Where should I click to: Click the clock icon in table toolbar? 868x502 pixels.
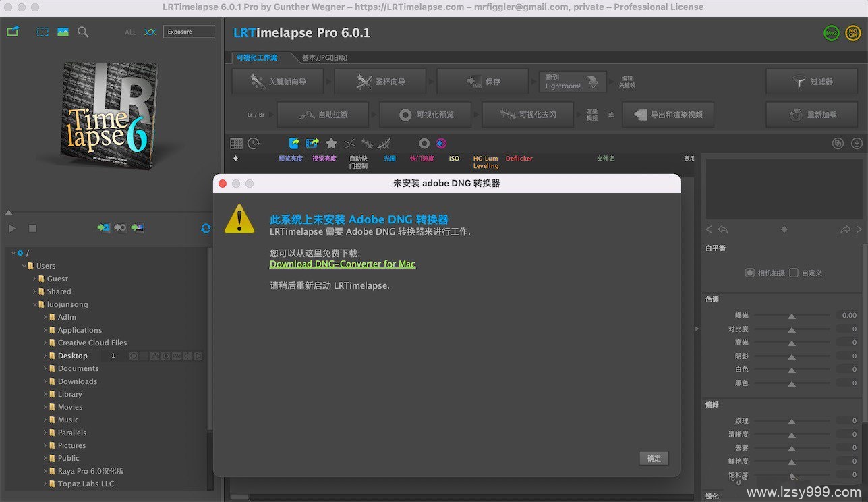point(254,143)
